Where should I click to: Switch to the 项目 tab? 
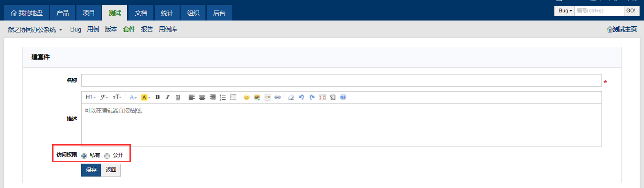tap(88, 13)
